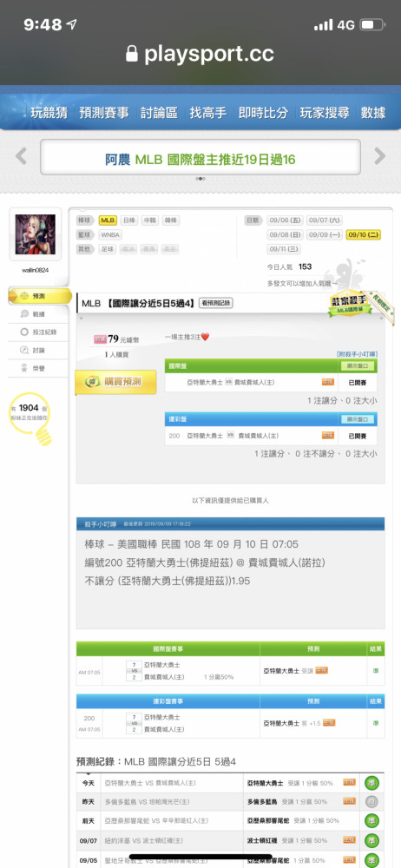This screenshot has height=868, width=401.
Task: Select the MLB league filter
Action: [108, 220]
